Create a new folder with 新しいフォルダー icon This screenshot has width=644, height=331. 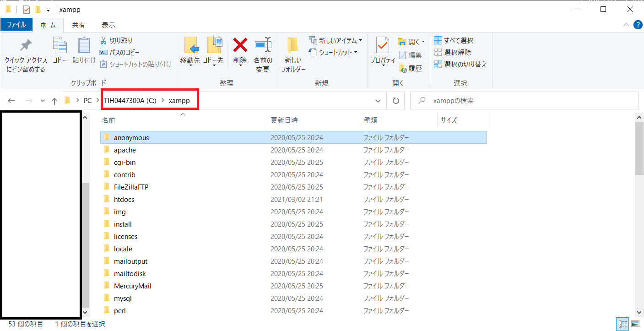[293, 45]
